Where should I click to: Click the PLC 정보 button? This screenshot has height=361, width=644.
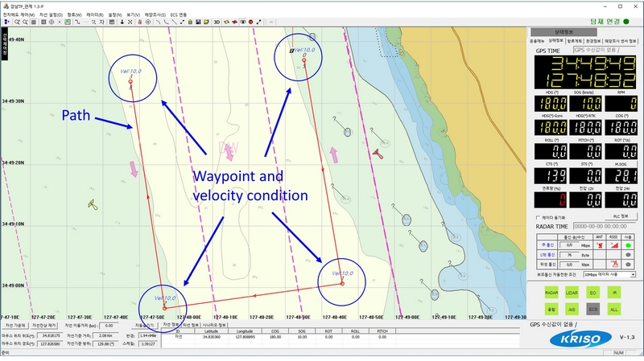[x=620, y=216]
